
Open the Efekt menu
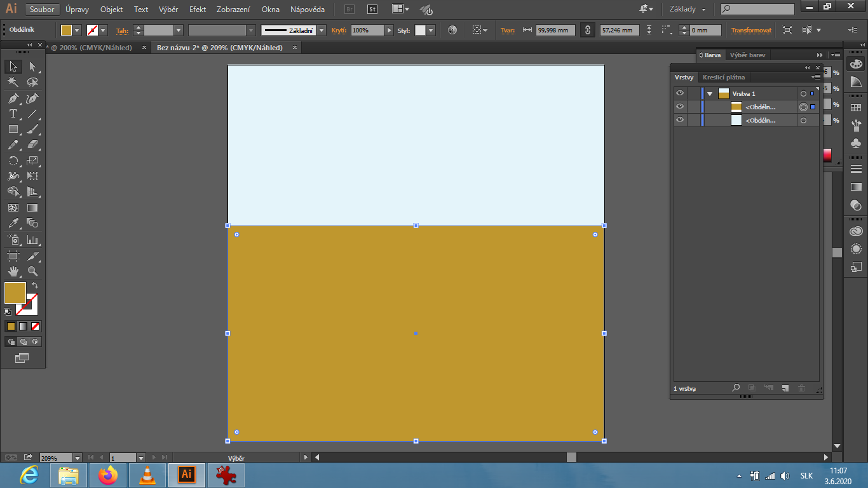click(x=198, y=10)
